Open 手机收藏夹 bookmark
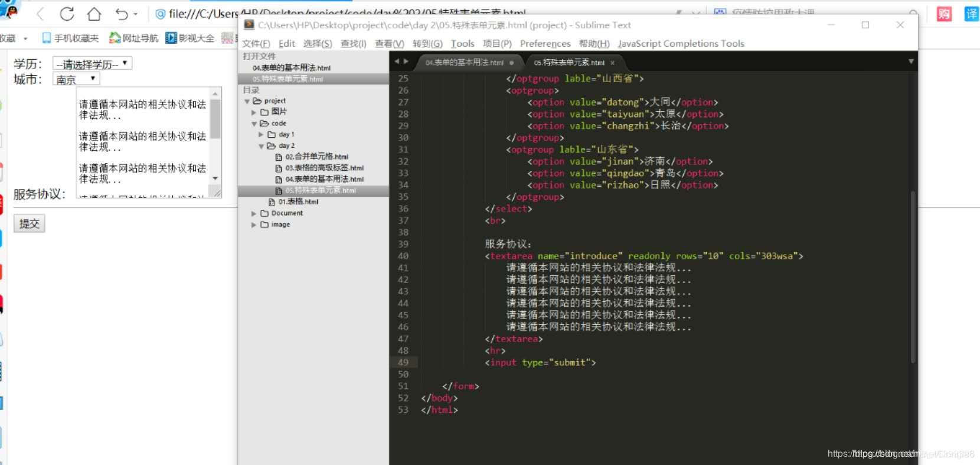The width and height of the screenshot is (980, 465). tap(70, 38)
